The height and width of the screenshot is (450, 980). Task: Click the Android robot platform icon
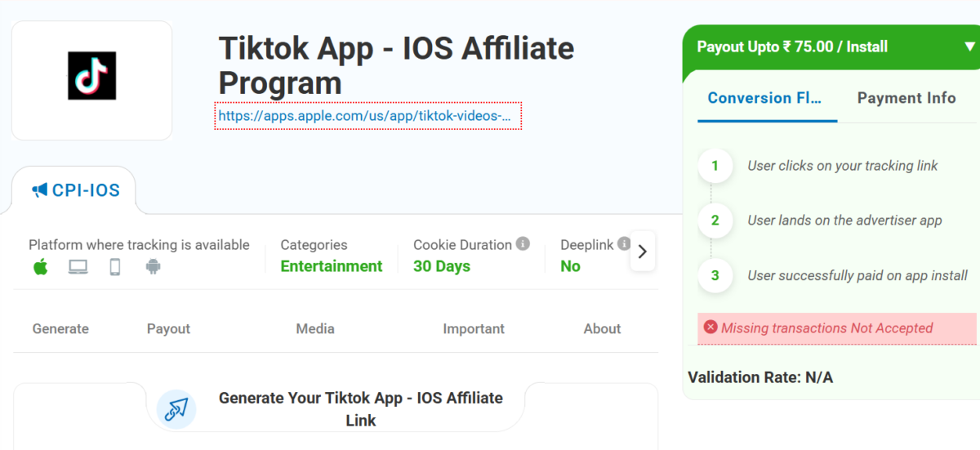pyautogui.click(x=153, y=267)
